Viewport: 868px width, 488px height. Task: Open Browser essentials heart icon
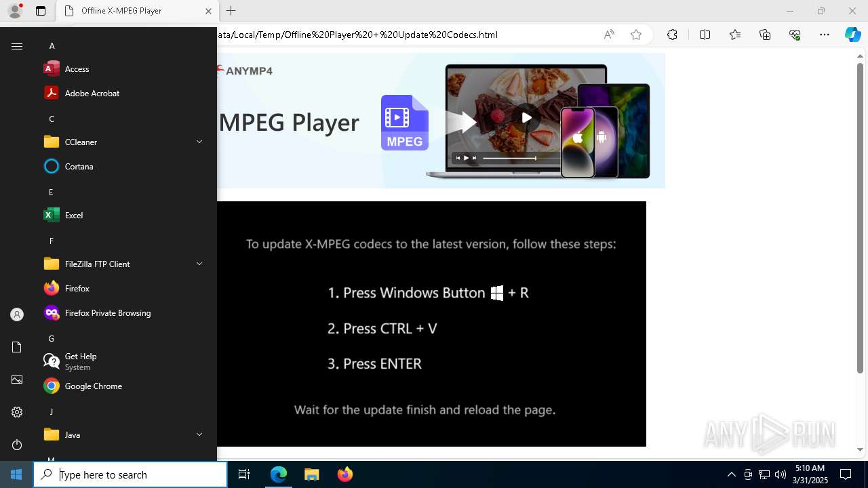pos(795,35)
